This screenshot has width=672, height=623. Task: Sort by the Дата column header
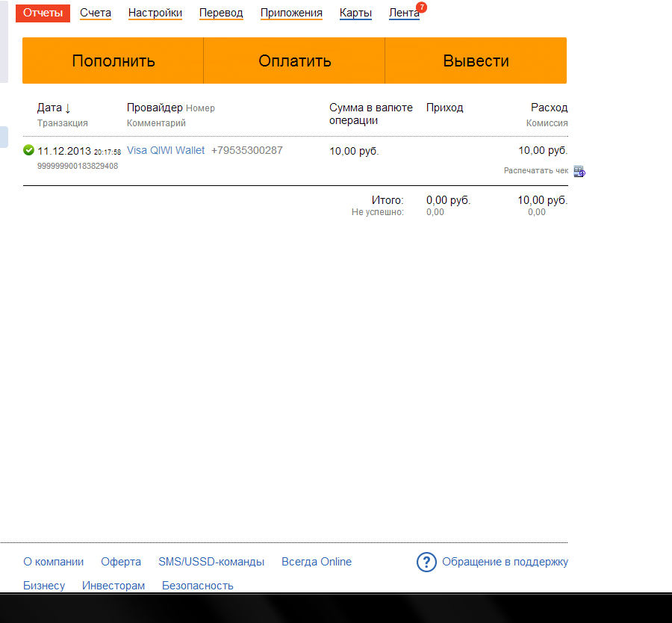coord(54,108)
